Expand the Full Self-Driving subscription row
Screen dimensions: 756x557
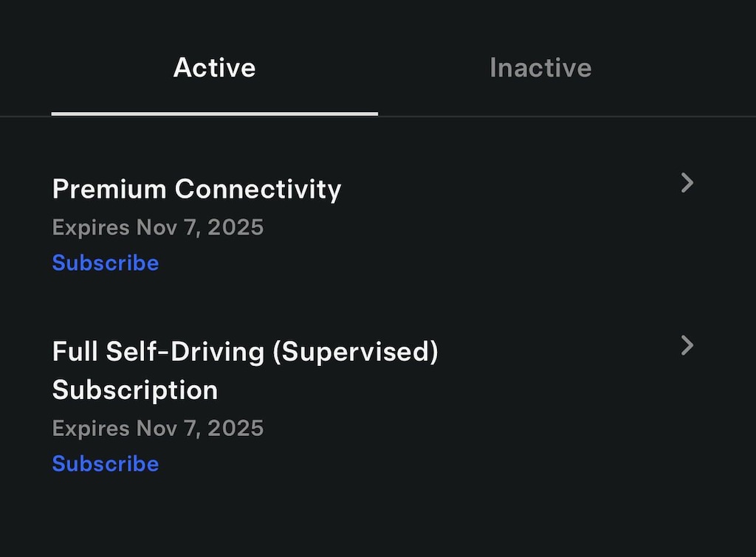pos(373,405)
